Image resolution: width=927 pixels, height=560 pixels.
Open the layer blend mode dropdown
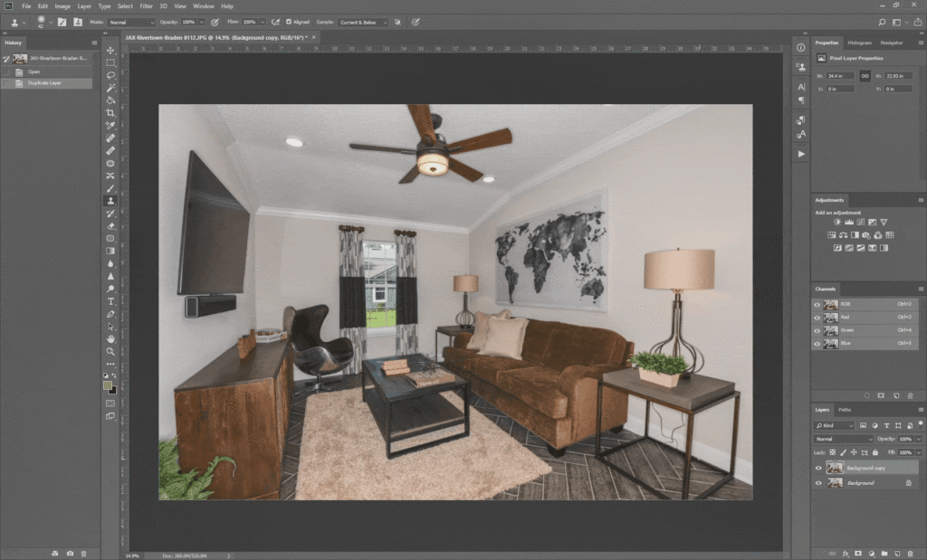pos(843,439)
